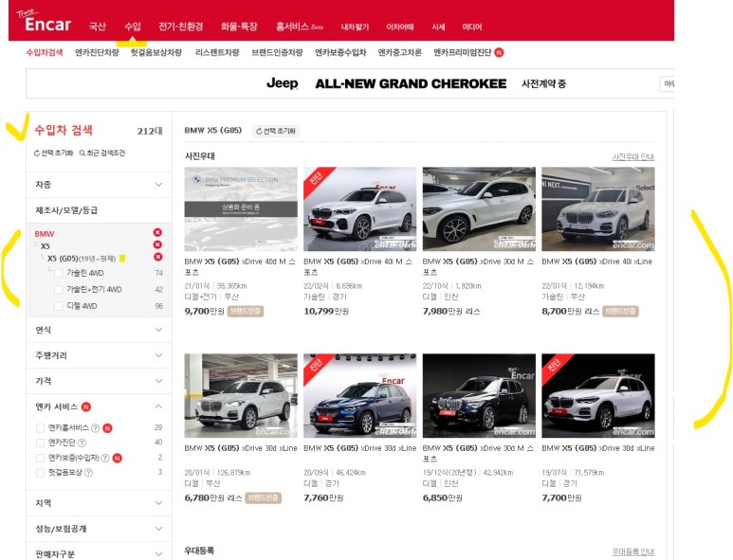Expand the 연식 filter section
The width and height of the screenshot is (733, 560).
pyautogui.click(x=99, y=330)
